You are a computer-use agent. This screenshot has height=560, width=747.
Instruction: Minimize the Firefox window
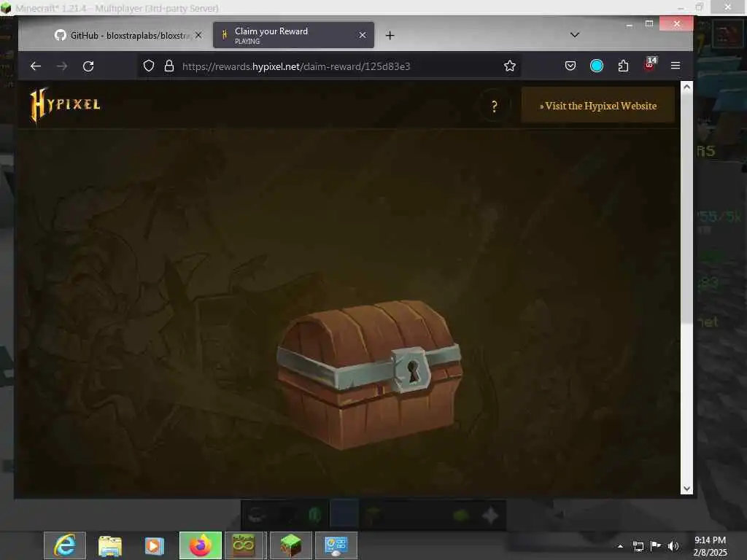(x=630, y=24)
